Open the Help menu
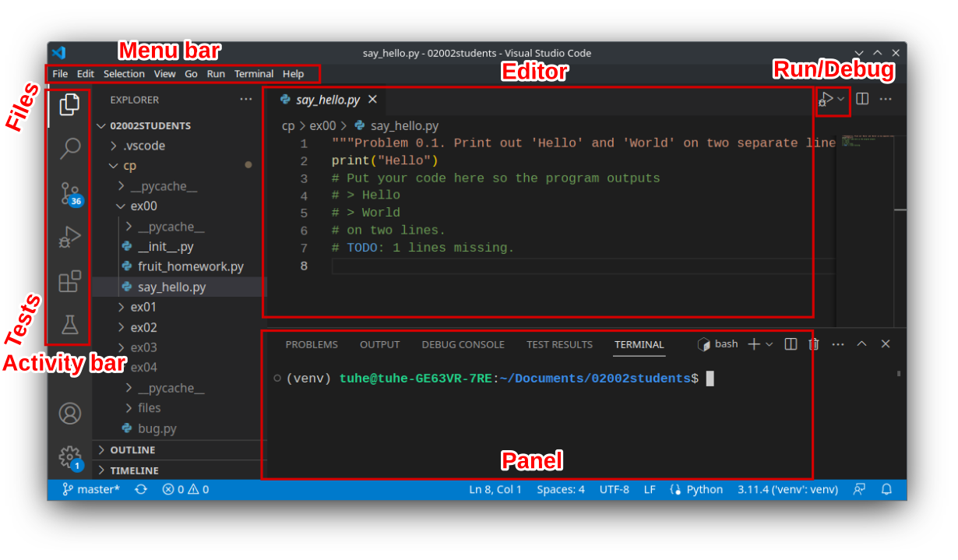This screenshot has height=560, width=958. 293,74
